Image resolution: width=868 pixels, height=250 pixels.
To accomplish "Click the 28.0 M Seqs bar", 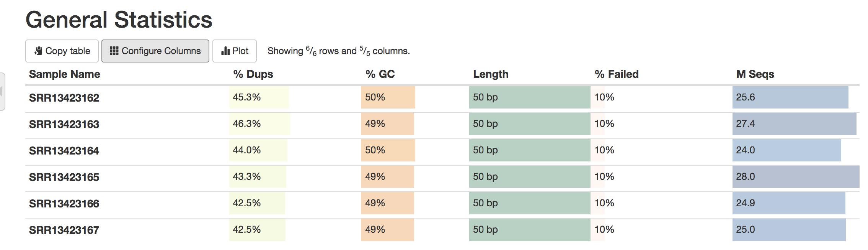I will click(x=795, y=177).
